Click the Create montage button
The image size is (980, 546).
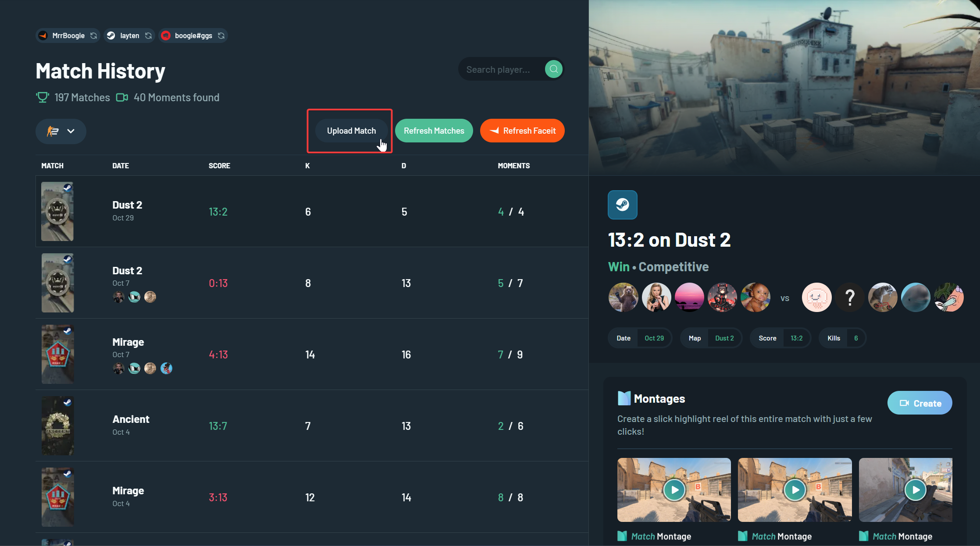[919, 403]
